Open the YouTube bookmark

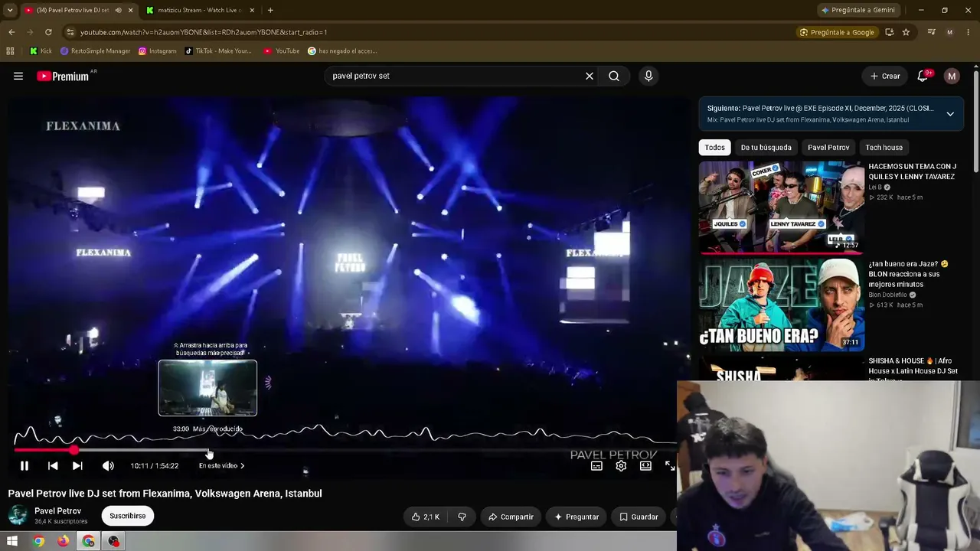point(281,51)
